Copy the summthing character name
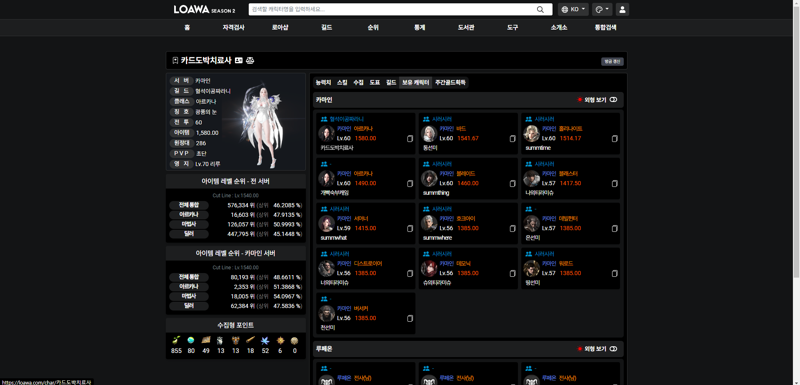Image resolution: width=800 pixels, height=385 pixels. coord(512,184)
